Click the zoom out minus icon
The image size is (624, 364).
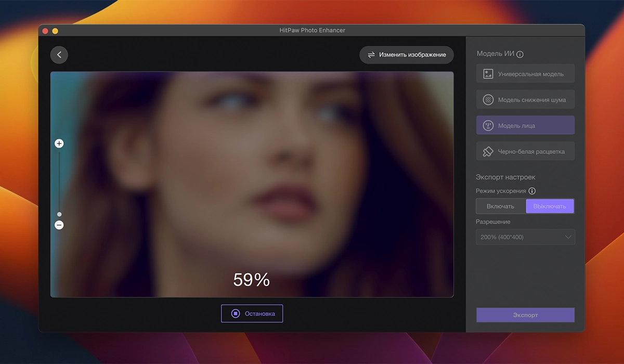point(59,225)
